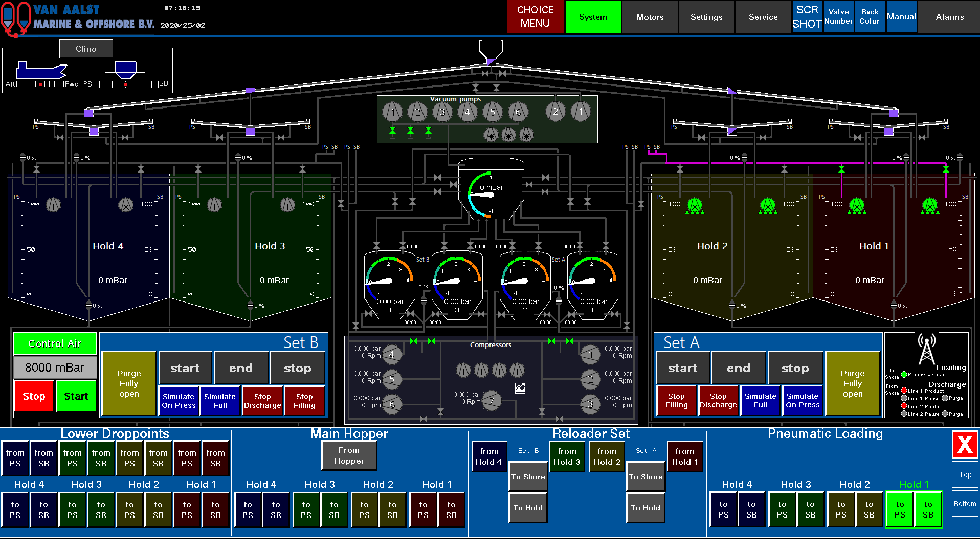Select vacuum pump 6 icon
This screenshot has width=980, height=539.
coord(518,112)
